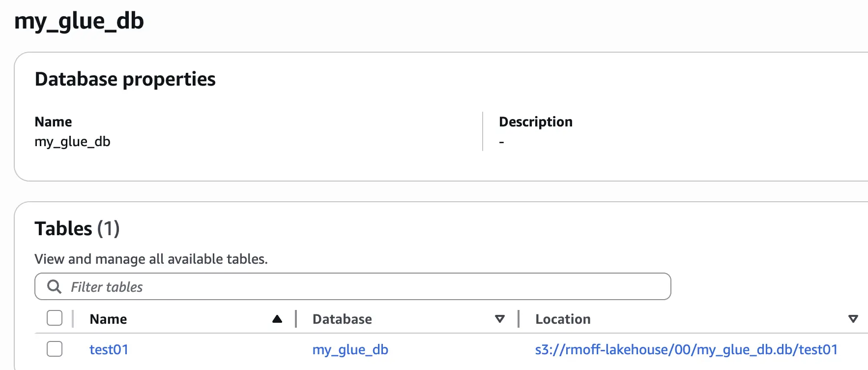Viewport: 868px width, 370px height.
Task: Click the ascending sort arrow beside Name column
Action: [277, 319]
